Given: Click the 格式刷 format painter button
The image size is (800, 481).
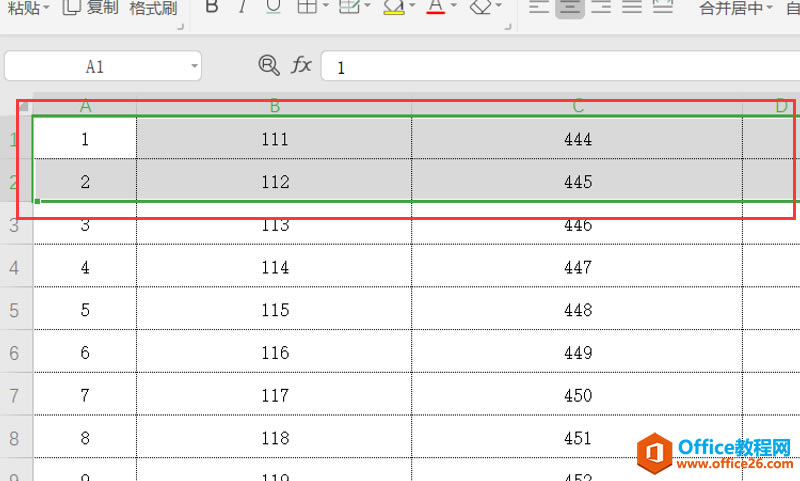Looking at the screenshot, I should point(154,8).
